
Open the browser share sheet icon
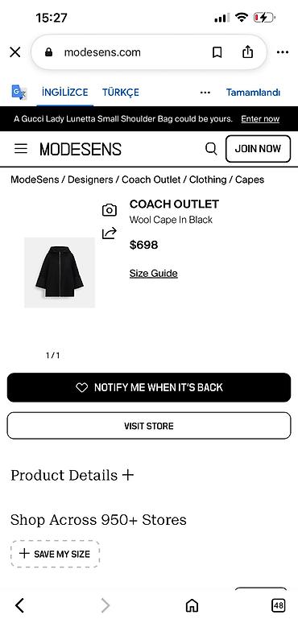pyautogui.click(x=247, y=52)
